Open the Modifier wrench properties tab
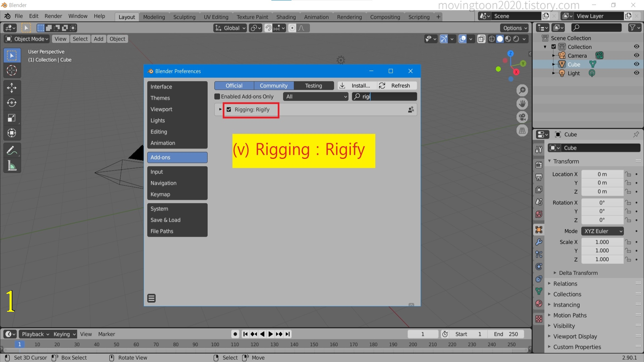 [539, 242]
